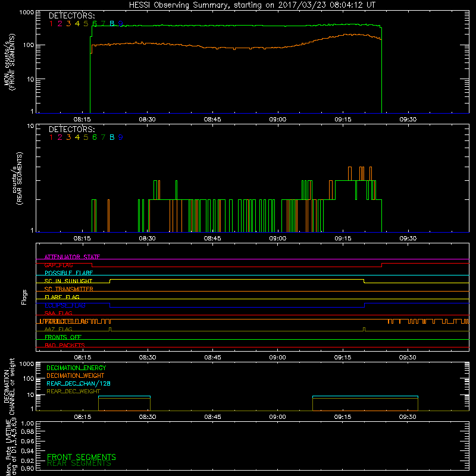Click 09:00 tick under rear segments plot

coord(277,239)
